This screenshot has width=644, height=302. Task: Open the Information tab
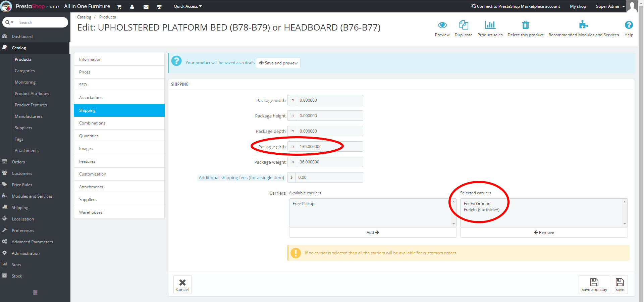119,59
